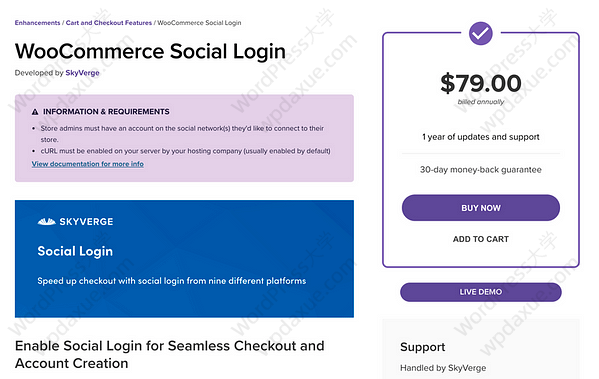Launch the LIVE DEMO button
This screenshot has height=379, width=599.
point(481,292)
